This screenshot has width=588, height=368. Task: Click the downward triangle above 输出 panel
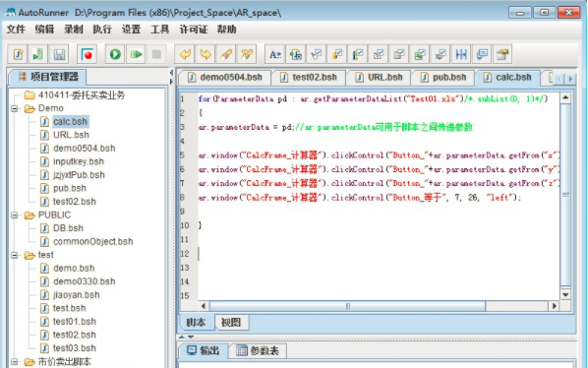[191, 337]
